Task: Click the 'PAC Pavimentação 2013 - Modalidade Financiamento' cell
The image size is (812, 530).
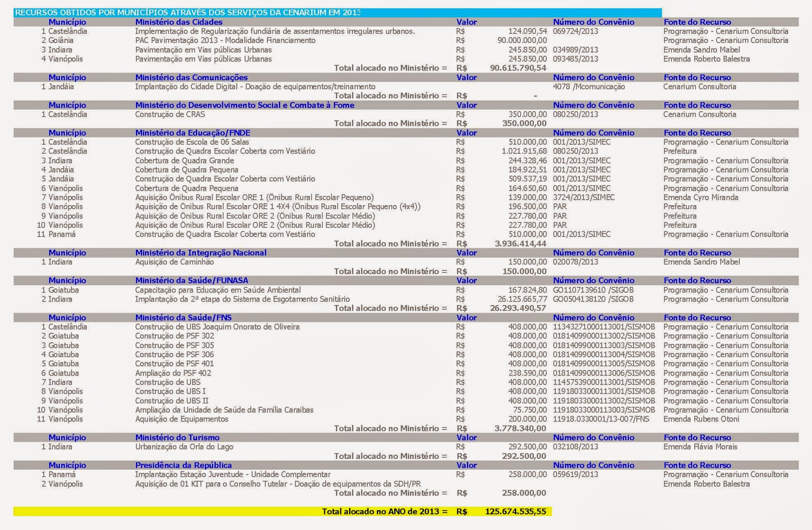Action: (x=225, y=40)
